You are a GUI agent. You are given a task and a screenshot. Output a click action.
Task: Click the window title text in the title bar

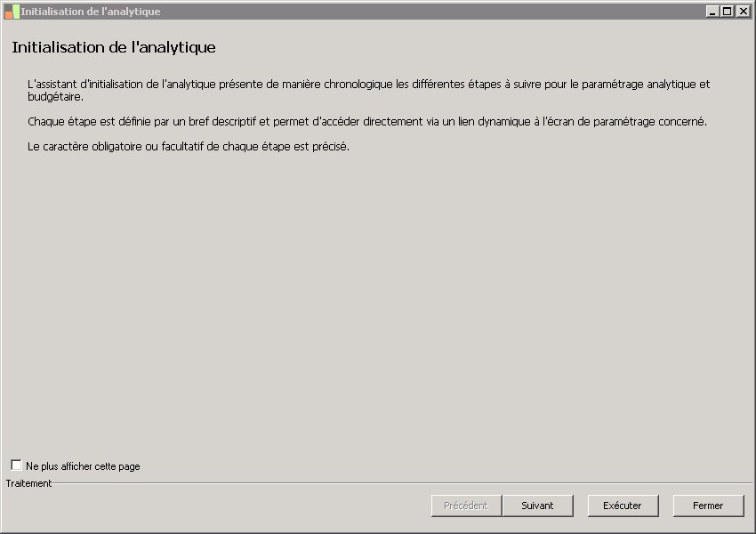pyautogui.click(x=91, y=12)
